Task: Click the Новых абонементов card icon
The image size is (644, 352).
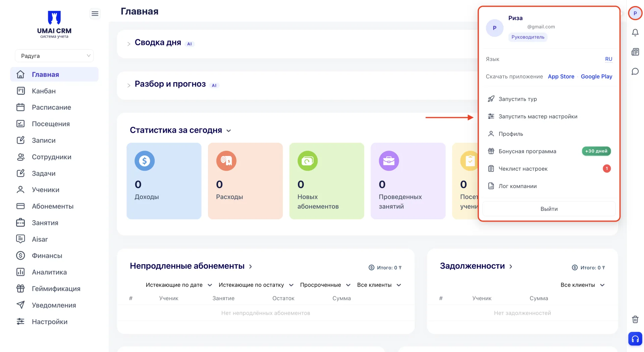Action: click(308, 161)
